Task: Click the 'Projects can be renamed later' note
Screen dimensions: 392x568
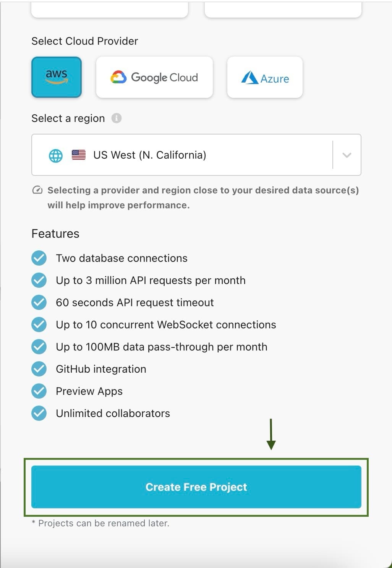Action: [100, 523]
